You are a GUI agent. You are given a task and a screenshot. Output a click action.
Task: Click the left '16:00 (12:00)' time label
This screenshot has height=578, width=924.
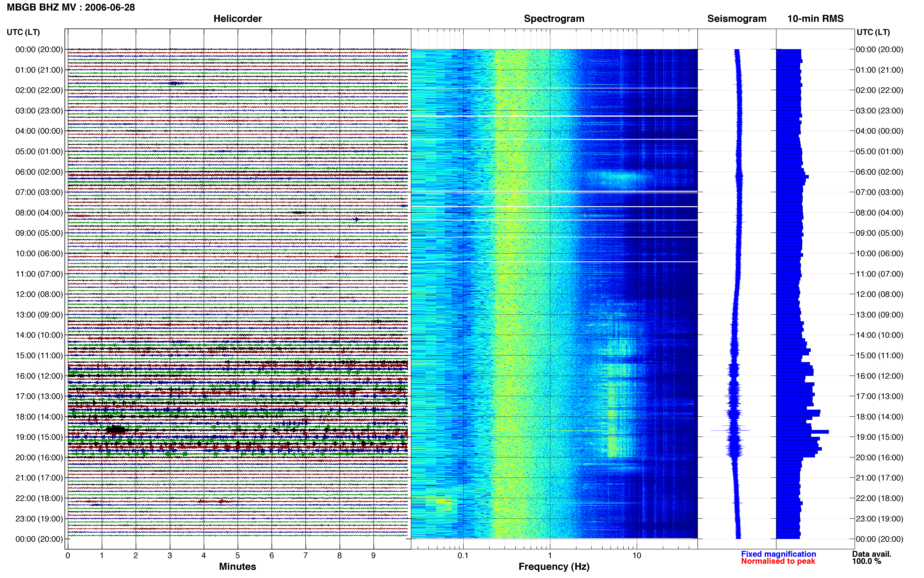click(39, 376)
